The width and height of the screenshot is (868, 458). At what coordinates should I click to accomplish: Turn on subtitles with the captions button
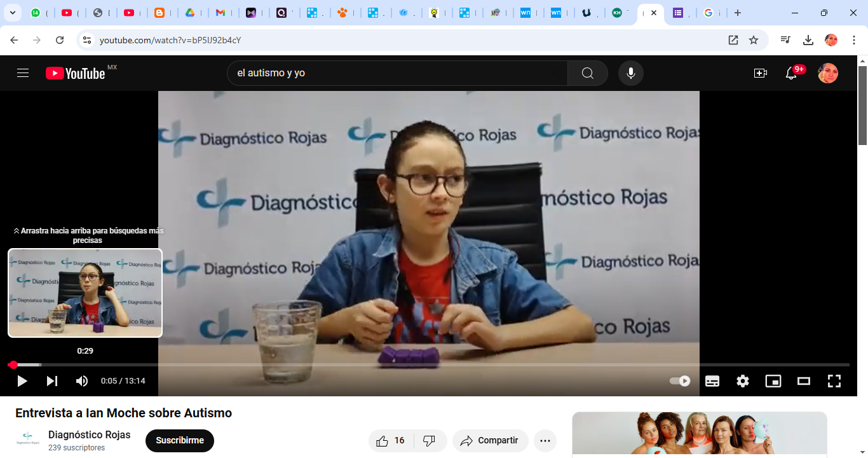tap(712, 381)
